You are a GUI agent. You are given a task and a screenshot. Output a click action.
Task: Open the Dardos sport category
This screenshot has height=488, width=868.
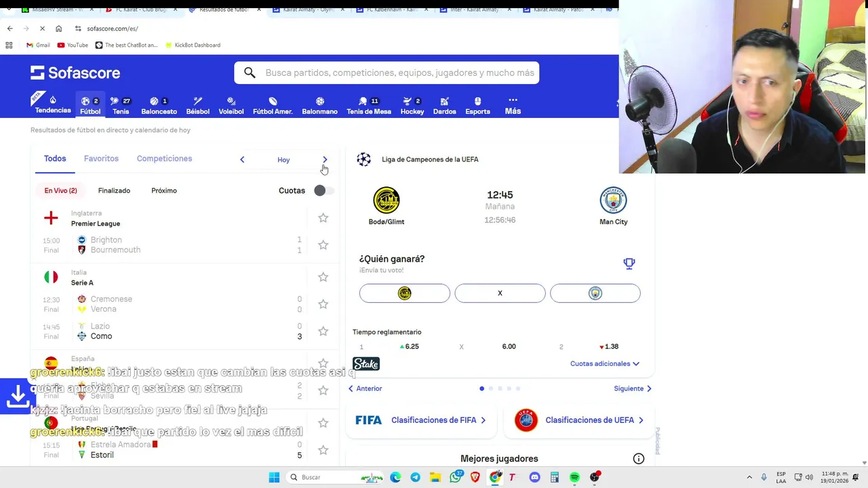tap(444, 105)
